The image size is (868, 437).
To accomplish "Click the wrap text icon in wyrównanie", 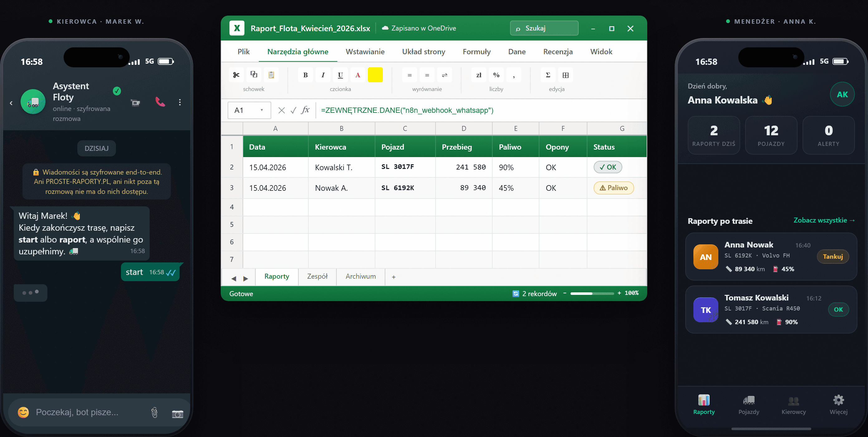I will 445,75.
